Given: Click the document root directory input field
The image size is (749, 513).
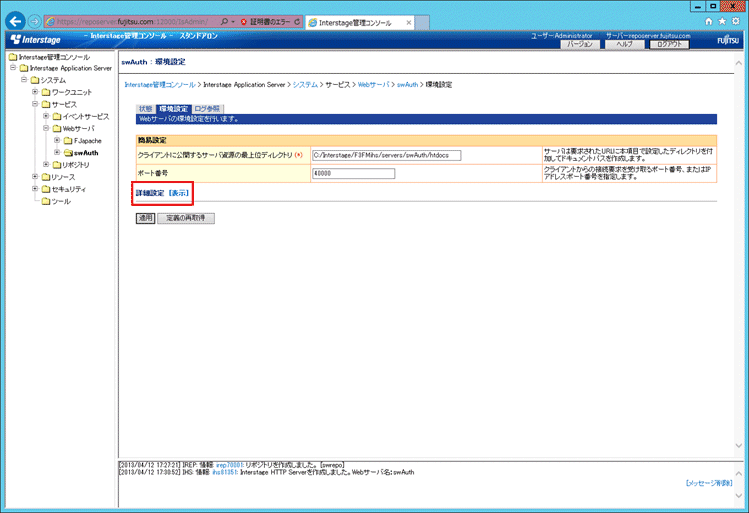Looking at the screenshot, I should point(387,155).
